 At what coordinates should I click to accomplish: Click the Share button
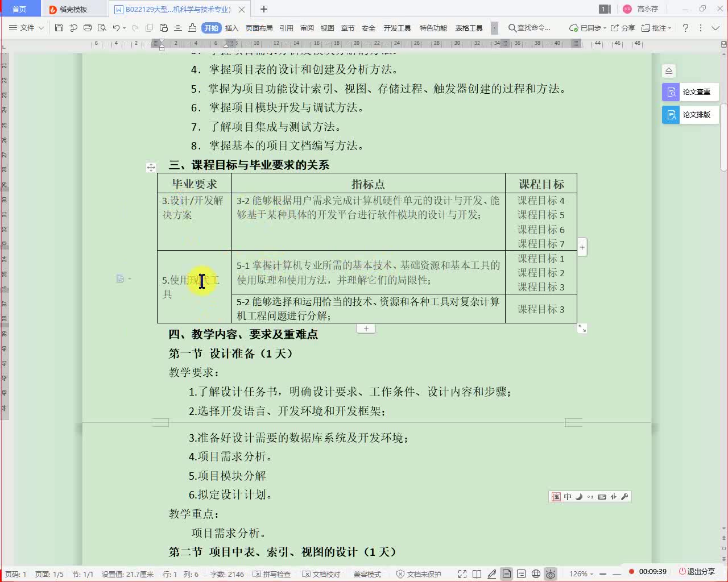coord(623,28)
